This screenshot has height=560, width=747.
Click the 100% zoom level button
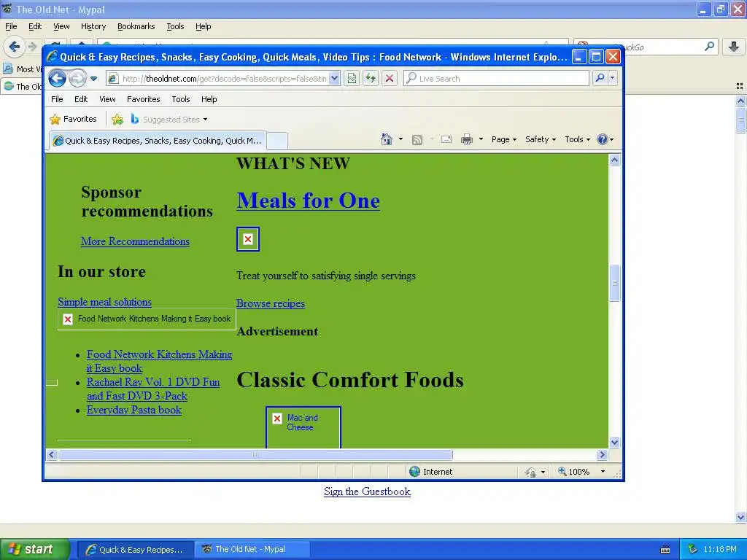coord(574,472)
